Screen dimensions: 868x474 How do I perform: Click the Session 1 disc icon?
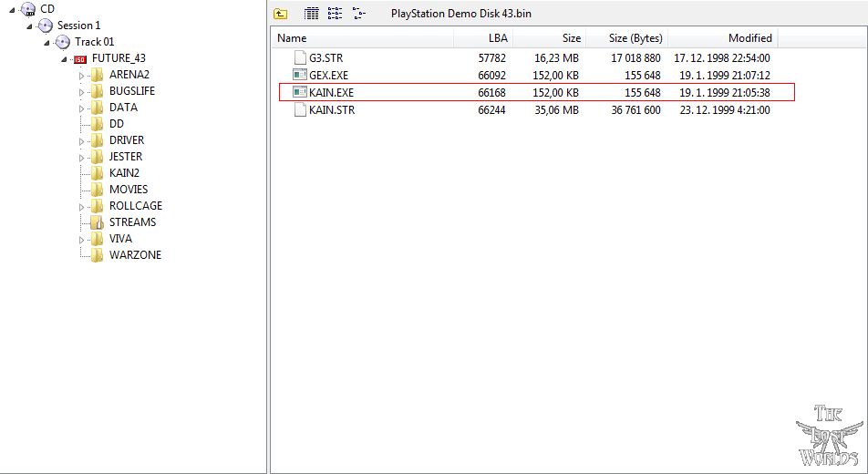point(45,26)
